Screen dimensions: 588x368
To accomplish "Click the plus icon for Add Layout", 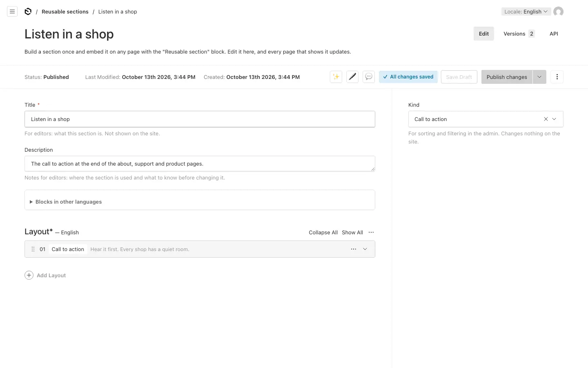I will click(x=29, y=275).
